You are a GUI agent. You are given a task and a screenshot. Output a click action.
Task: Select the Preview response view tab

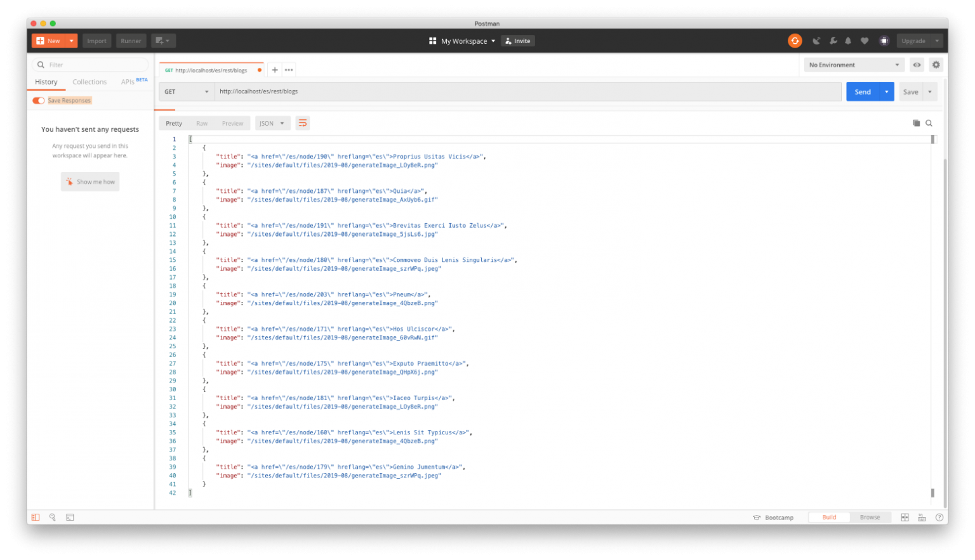coord(232,123)
